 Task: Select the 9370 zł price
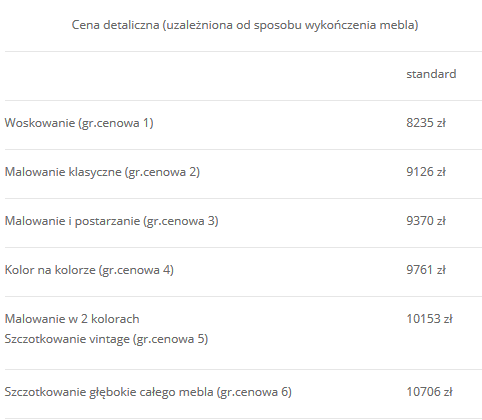tap(426, 221)
